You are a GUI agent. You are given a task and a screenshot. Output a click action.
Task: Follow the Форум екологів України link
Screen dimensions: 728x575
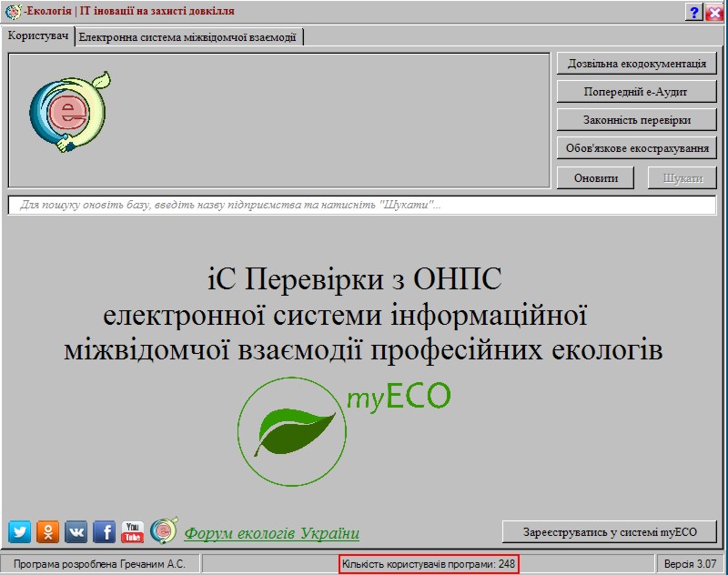pos(271,533)
